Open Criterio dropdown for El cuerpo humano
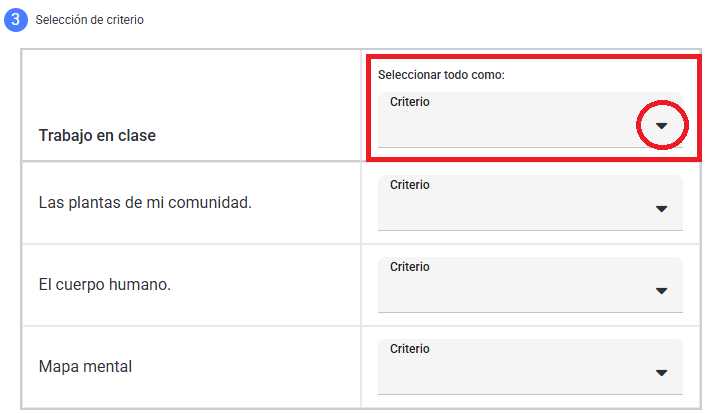 tap(530, 285)
